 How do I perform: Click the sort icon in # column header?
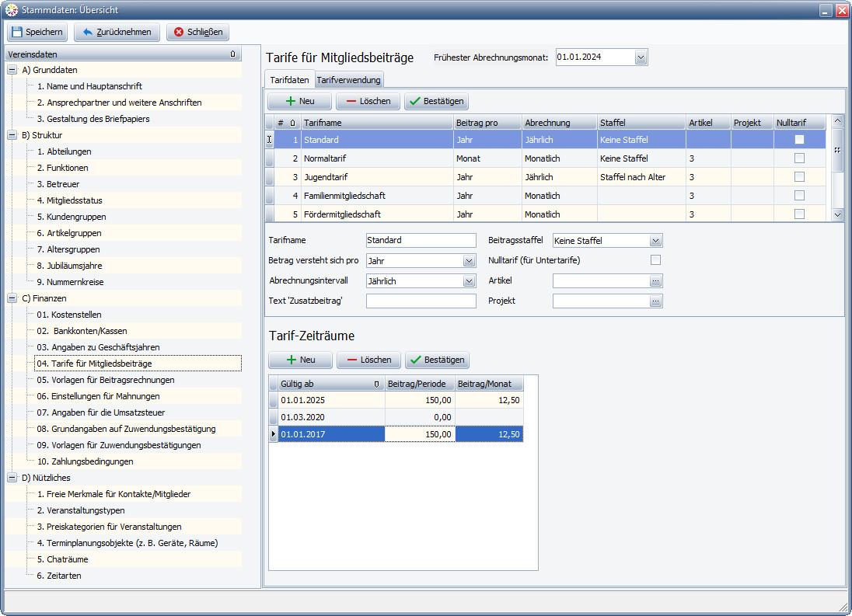click(x=293, y=123)
